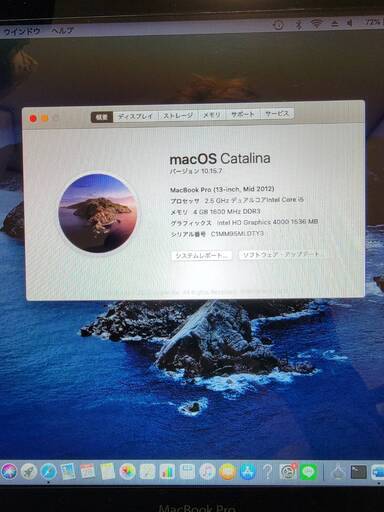Open Siri from the Dock
The image size is (384, 512).
click(9, 472)
